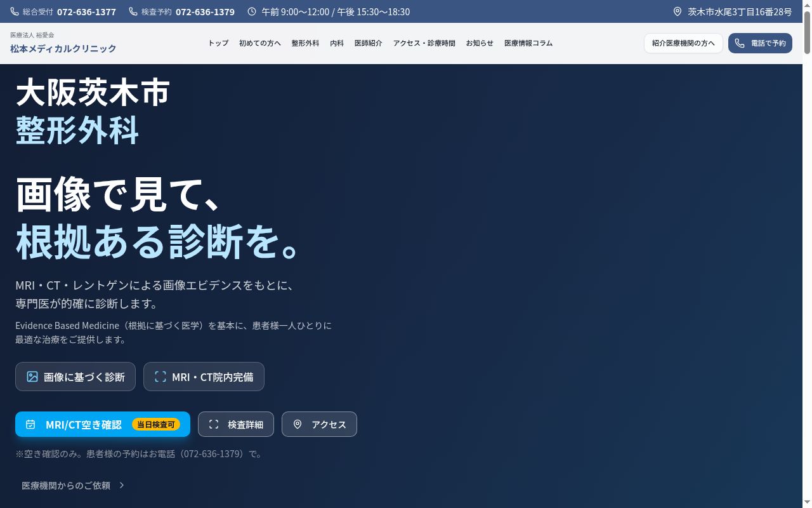The image size is (812, 508).
Task: Click the image icon in 画像に基づく診断 badge
Action: click(x=32, y=377)
